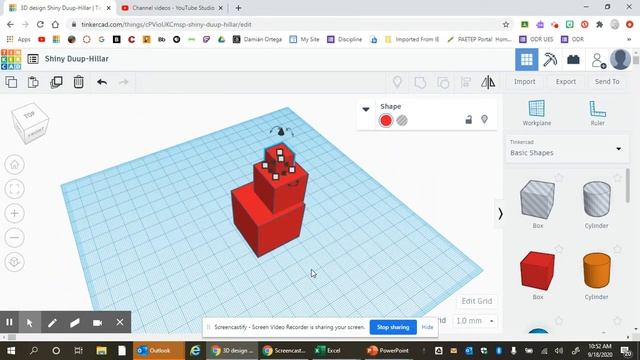
Task: Collapse the Shape inspector panel arrow
Action: tap(366, 109)
